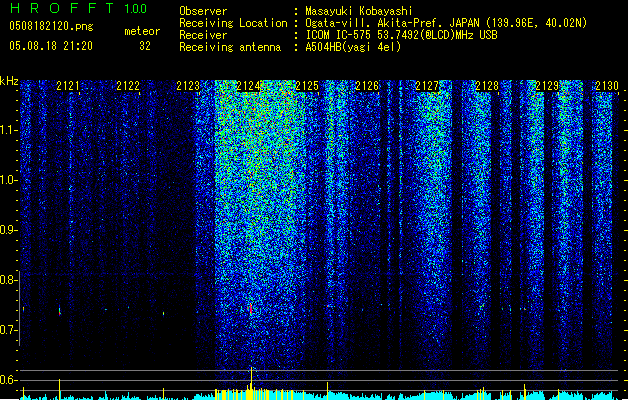
Task: Click the Observer label
Action: tap(203, 11)
